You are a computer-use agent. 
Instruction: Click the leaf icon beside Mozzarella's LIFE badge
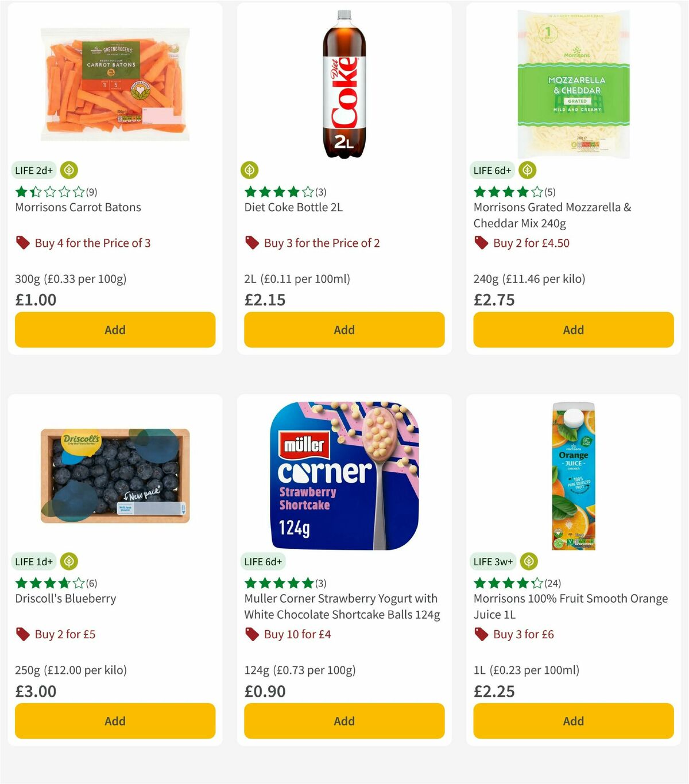pyautogui.click(x=527, y=170)
